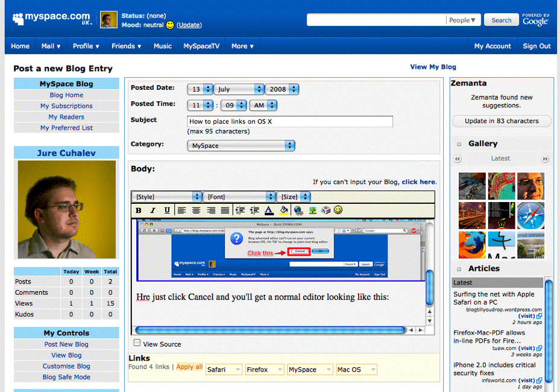This screenshot has height=392, width=560.
Task: Open the posted day dropdown showing 13
Action: pyautogui.click(x=200, y=89)
